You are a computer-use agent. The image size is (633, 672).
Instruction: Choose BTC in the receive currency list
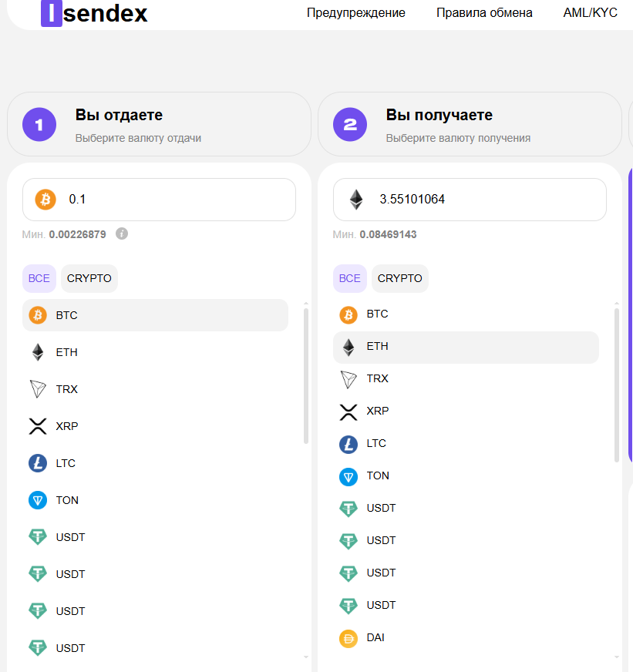(466, 314)
